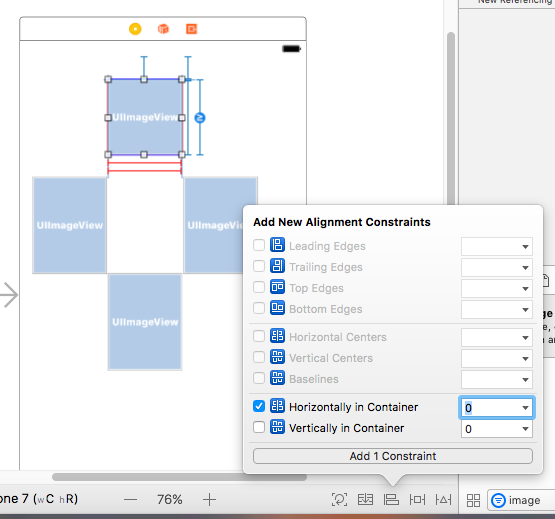This screenshot has height=519, width=555.
Task: Toggle the Trailing Edges checkbox
Action: (259, 266)
